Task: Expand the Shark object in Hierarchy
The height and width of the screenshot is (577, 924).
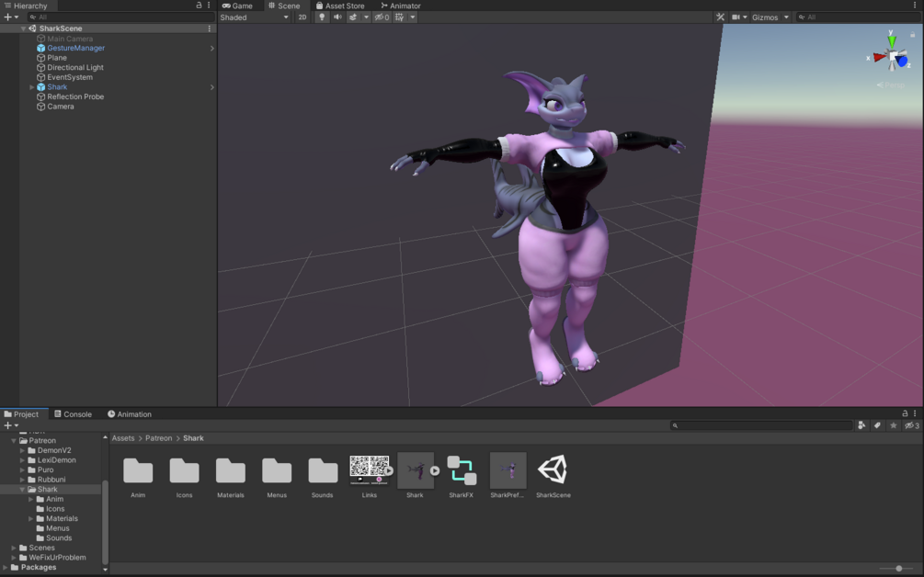Action: point(32,87)
